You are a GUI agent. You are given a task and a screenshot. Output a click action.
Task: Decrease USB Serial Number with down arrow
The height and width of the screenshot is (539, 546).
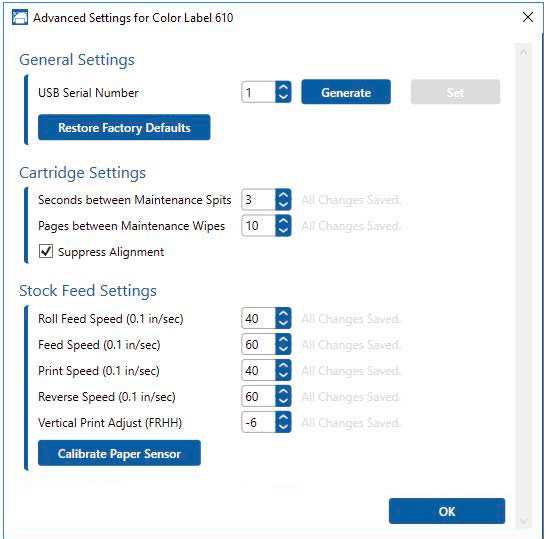[x=283, y=97]
